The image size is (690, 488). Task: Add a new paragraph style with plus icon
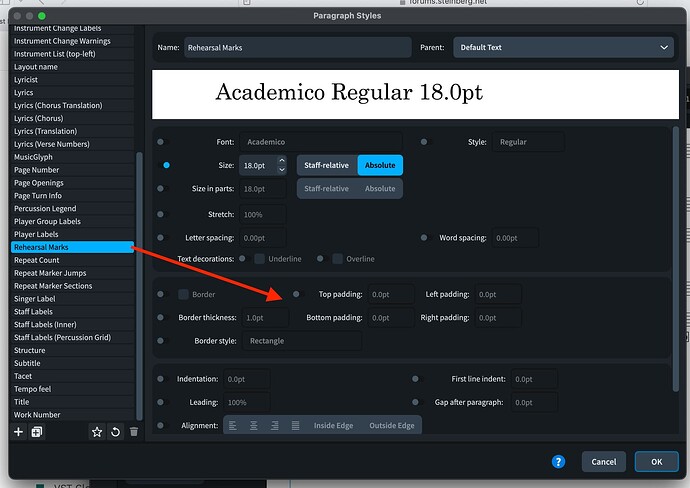tap(18, 432)
